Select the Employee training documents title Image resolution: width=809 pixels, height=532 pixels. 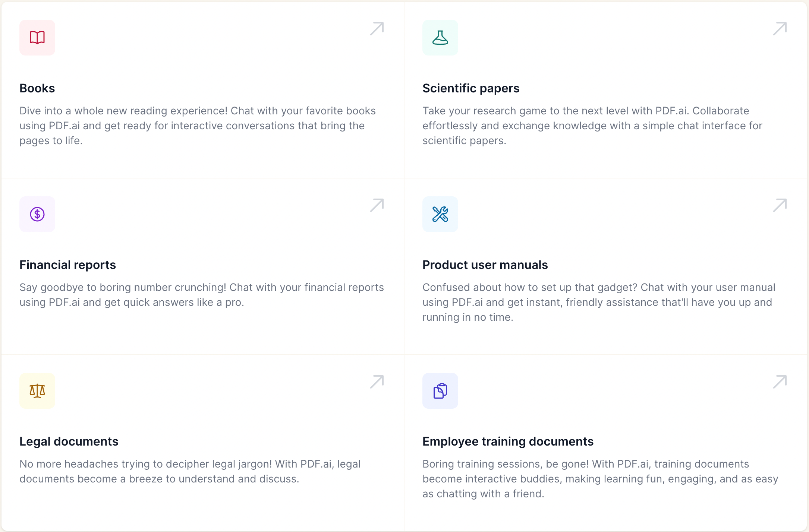(x=508, y=441)
